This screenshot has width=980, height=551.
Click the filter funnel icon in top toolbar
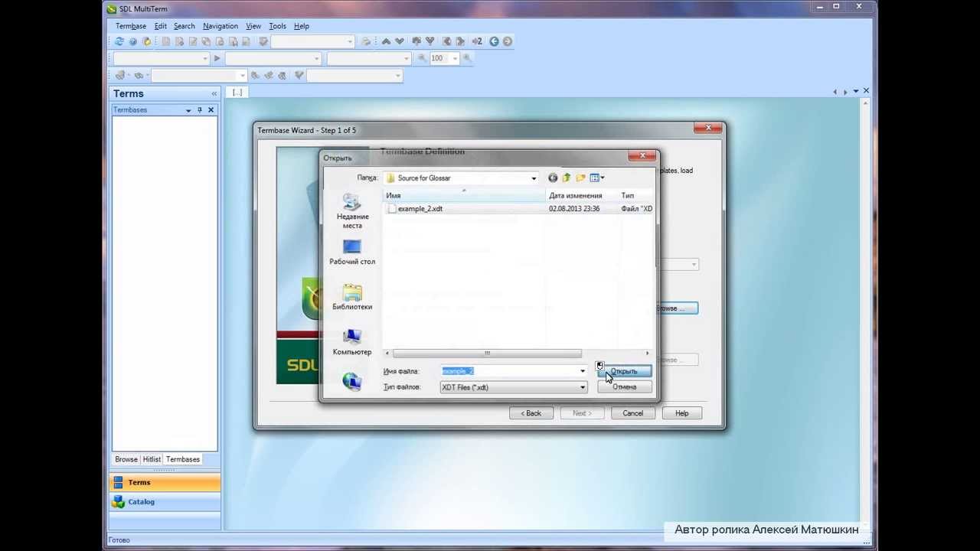tap(263, 41)
